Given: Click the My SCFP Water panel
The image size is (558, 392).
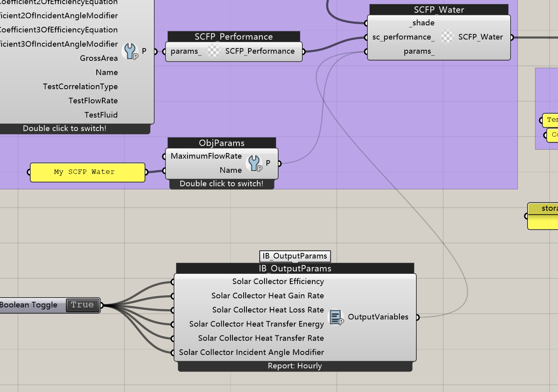Looking at the screenshot, I should [87, 172].
